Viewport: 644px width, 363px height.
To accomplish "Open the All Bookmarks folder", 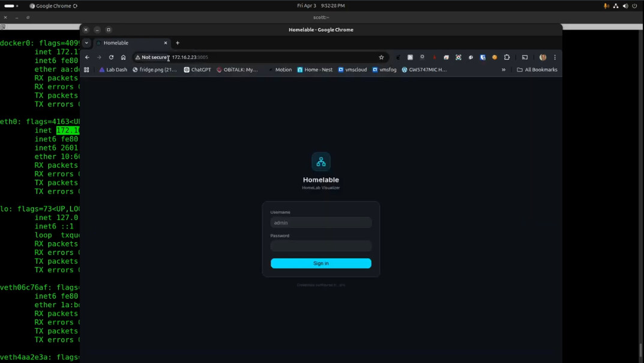I will pos(537,70).
